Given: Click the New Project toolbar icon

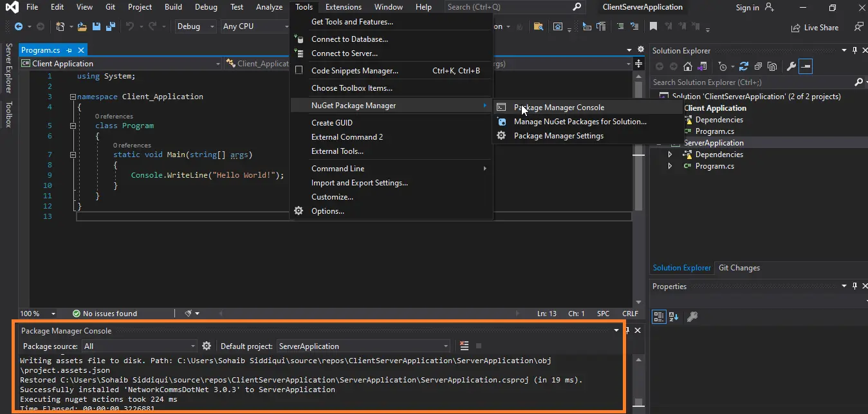Looking at the screenshot, I should [60, 26].
